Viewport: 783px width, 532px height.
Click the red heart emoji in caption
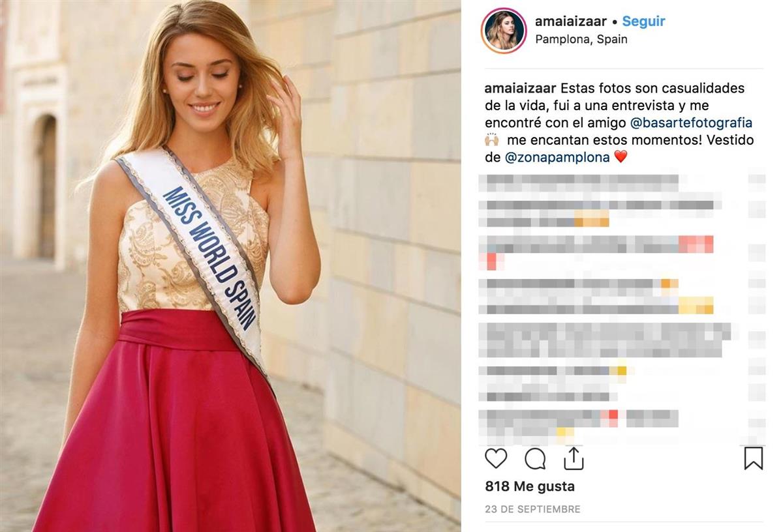coord(621,157)
